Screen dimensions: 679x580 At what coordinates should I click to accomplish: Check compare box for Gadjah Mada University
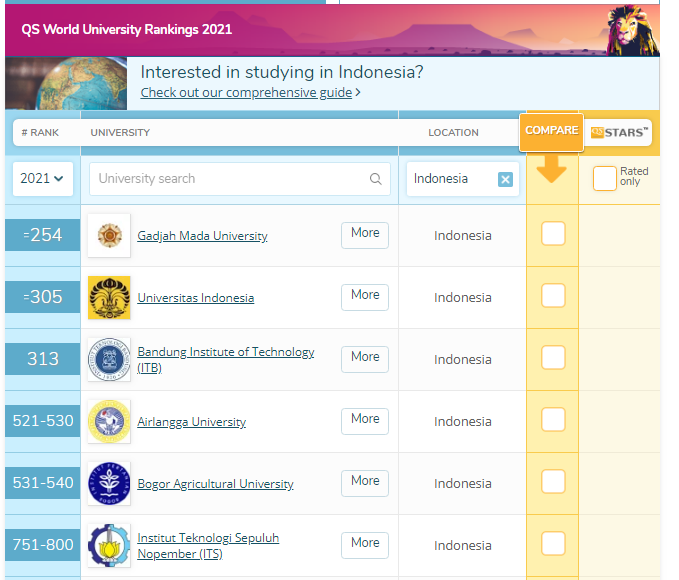552,234
